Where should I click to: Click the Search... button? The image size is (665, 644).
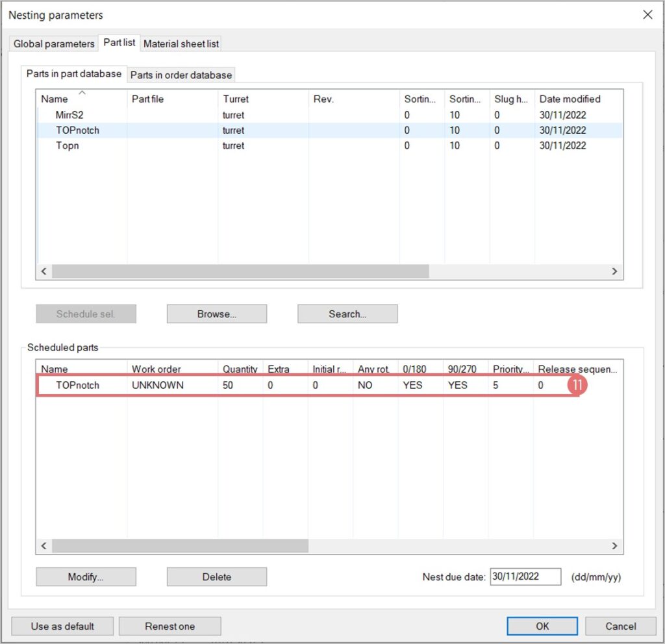[x=347, y=314]
